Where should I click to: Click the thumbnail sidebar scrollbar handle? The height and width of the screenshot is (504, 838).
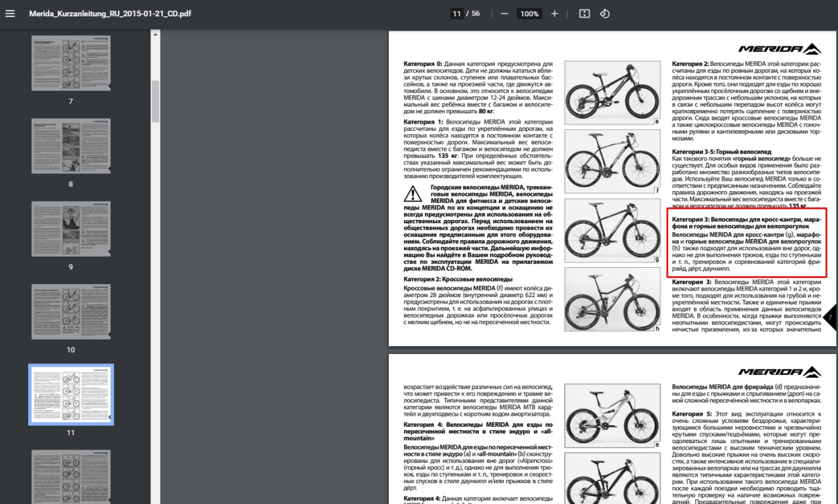click(x=155, y=101)
